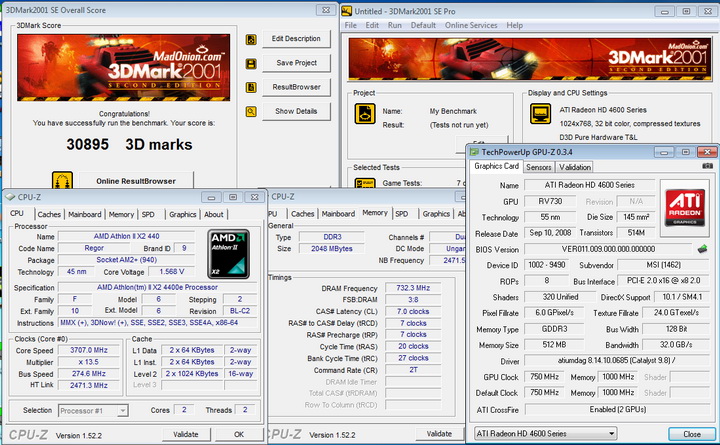Screen dimensions: 720x445
Task: Open the Processor #1 selection dropdown
Action: click(x=93, y=411)
